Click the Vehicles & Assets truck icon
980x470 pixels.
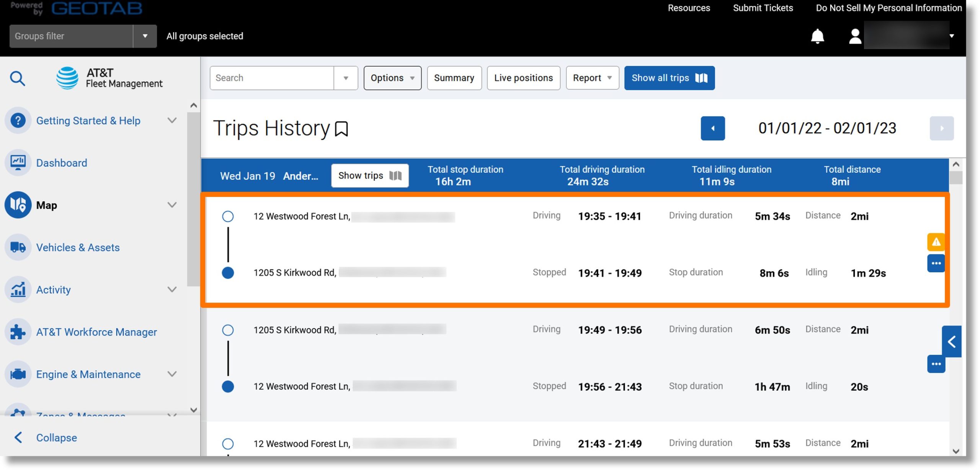[x=18, y=247]
